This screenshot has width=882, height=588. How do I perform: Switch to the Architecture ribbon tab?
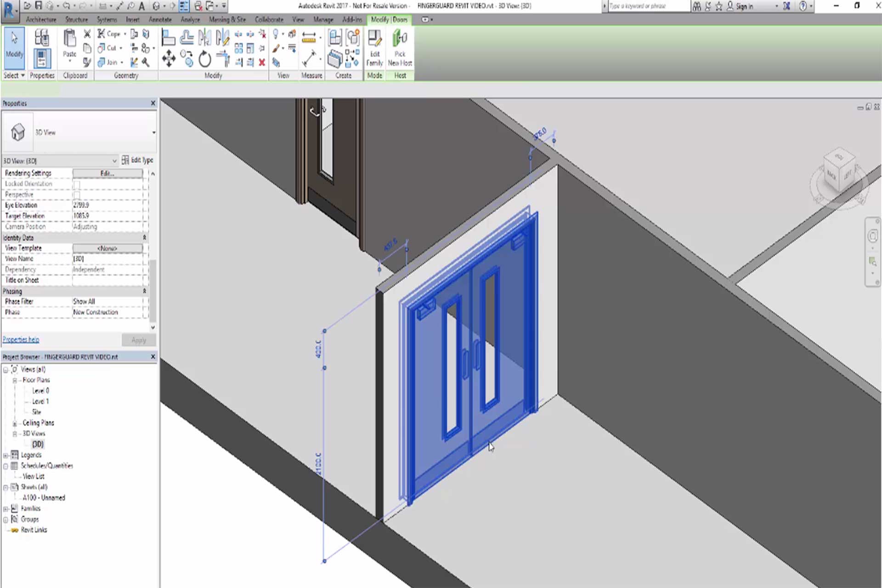(41, 20)
